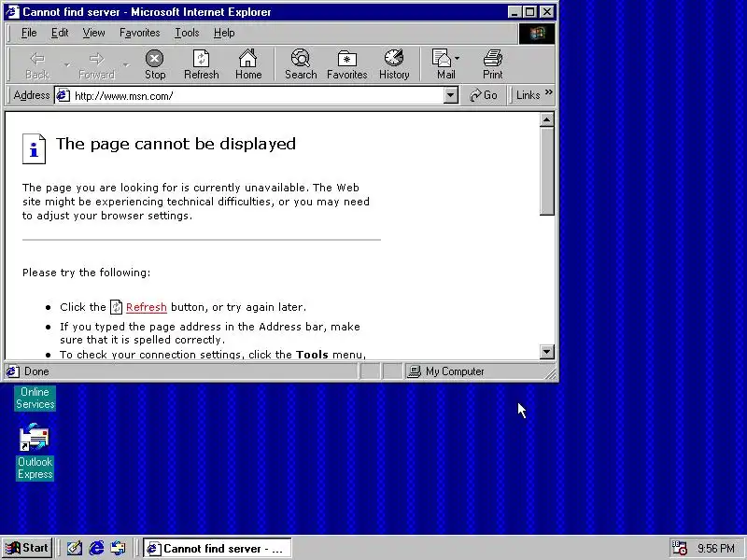
Task: Click the bold 'Tools' word in page
Action: click(312, 355)
